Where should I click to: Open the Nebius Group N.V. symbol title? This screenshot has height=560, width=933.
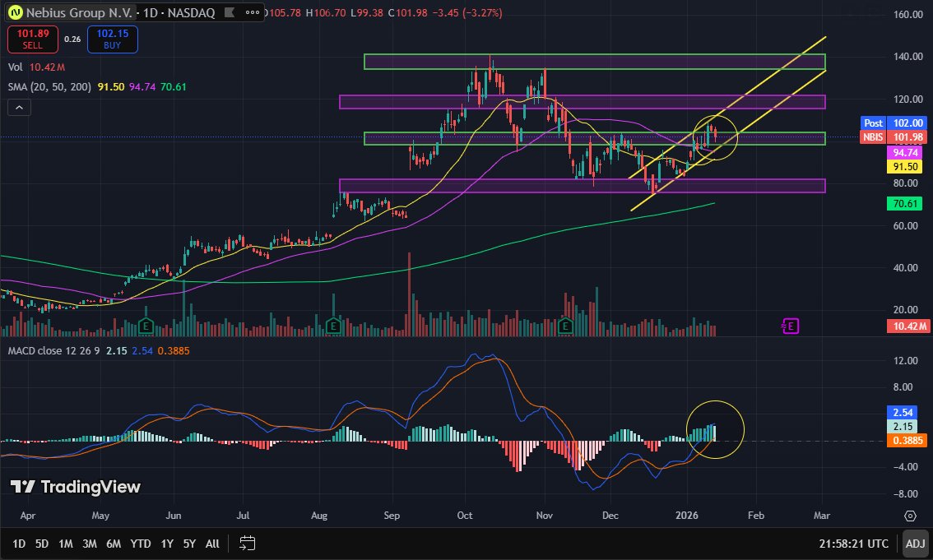pos(78,12)
